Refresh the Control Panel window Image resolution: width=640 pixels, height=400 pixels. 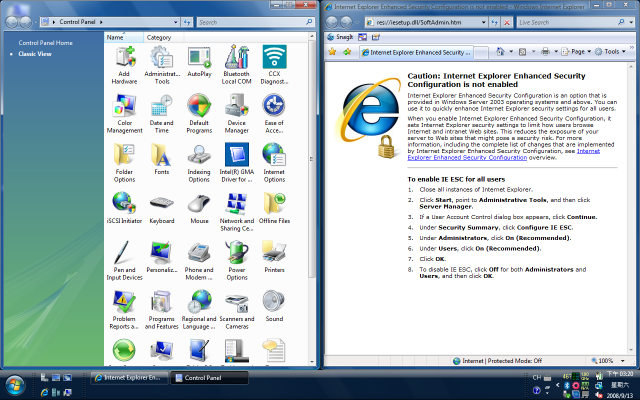[187, 22]
